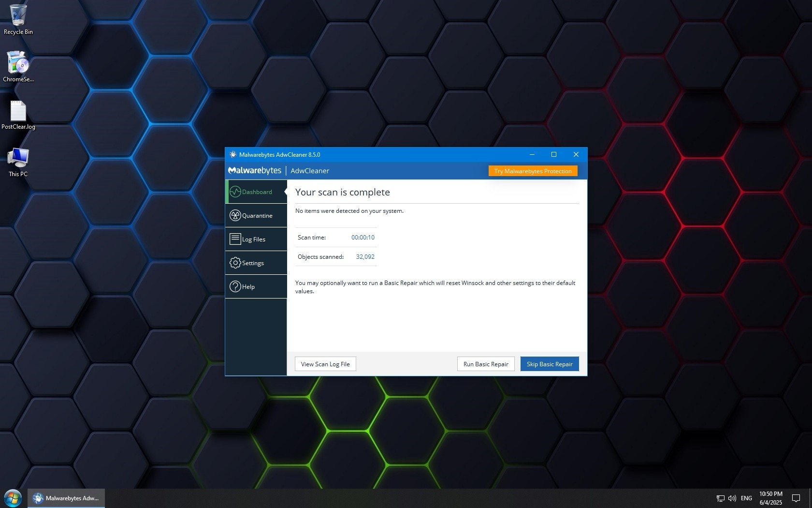Select the Recycle Bin desktop icon
This screenshot has height=508, width=812.
18,19
